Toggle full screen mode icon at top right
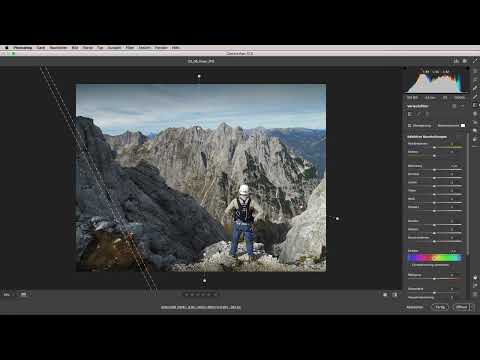Viewport: 480px width, 360px height. coord(475,61)
